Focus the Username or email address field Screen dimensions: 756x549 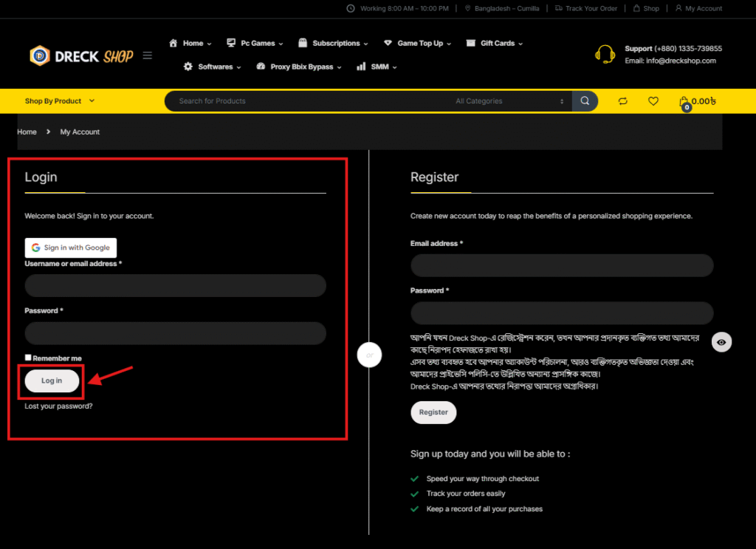pos(176,286)
